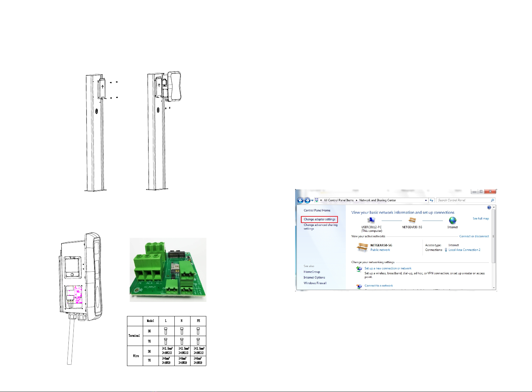
Task: Click the icon beside Set up a new connection
Action: [x=359, y=269]
